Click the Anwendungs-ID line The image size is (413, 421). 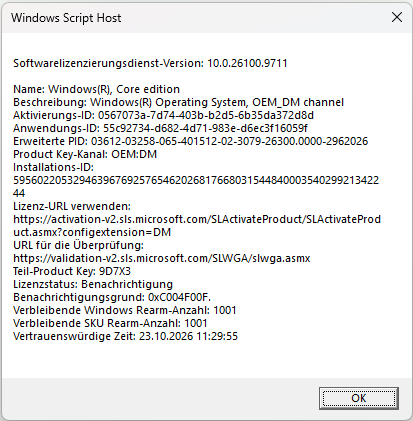tap(160, 128)
